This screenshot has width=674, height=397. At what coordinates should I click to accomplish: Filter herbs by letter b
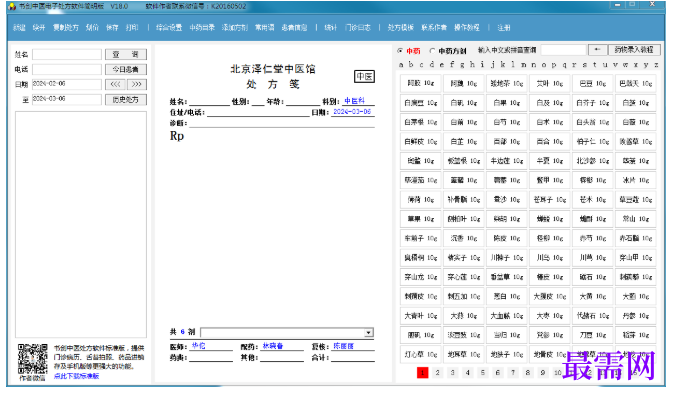click(411, 64)
